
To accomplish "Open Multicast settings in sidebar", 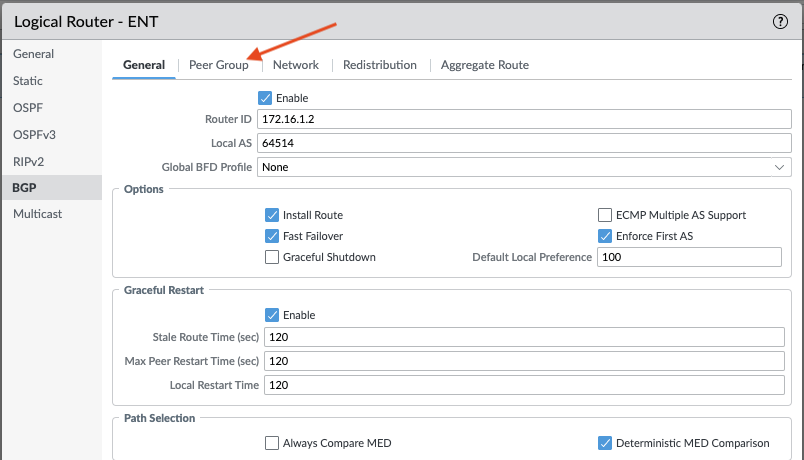I will [39, 214].
